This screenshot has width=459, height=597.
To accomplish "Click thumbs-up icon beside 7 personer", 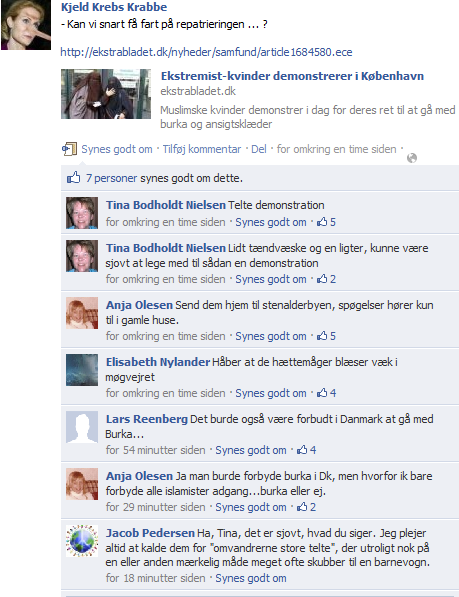I will (x=74, y=177).
